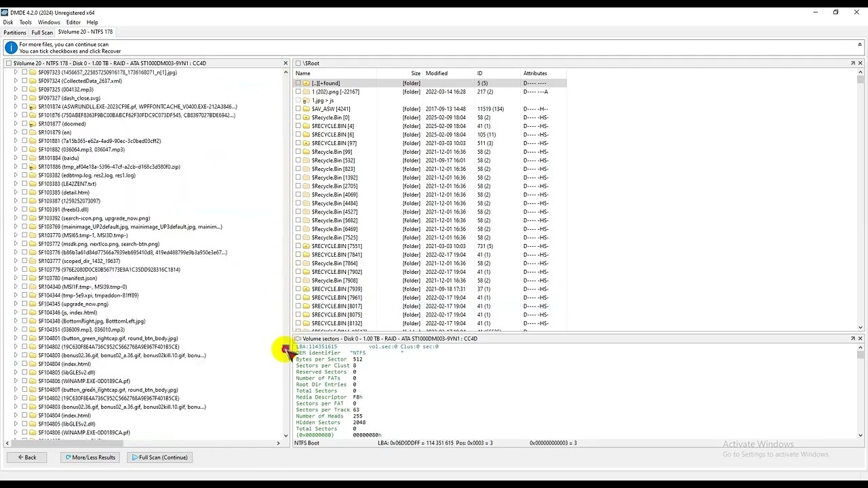Image resolution: width=868 pixels, height=488 pixels.
Task: Collapse the info hint bar with its arrow
Action: (x=859, y=45)
